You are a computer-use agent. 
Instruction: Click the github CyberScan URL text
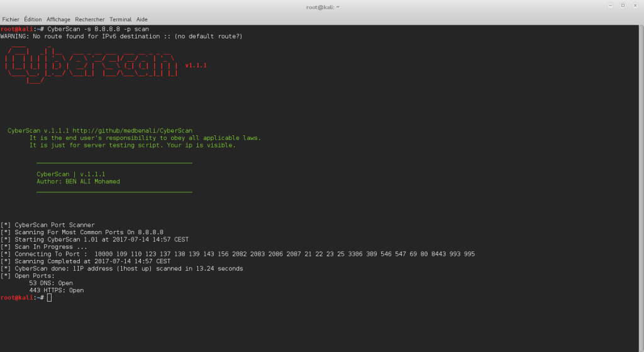point(132,131)
